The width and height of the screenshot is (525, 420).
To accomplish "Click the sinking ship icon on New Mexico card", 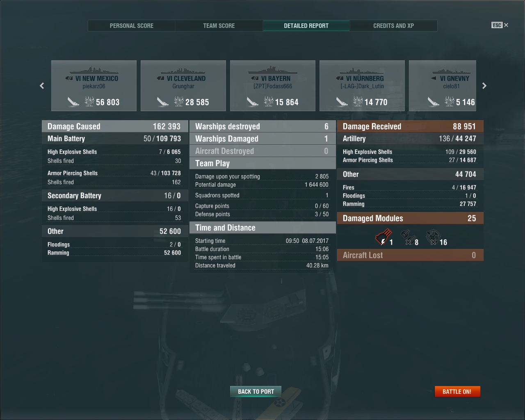I will 73,101.
